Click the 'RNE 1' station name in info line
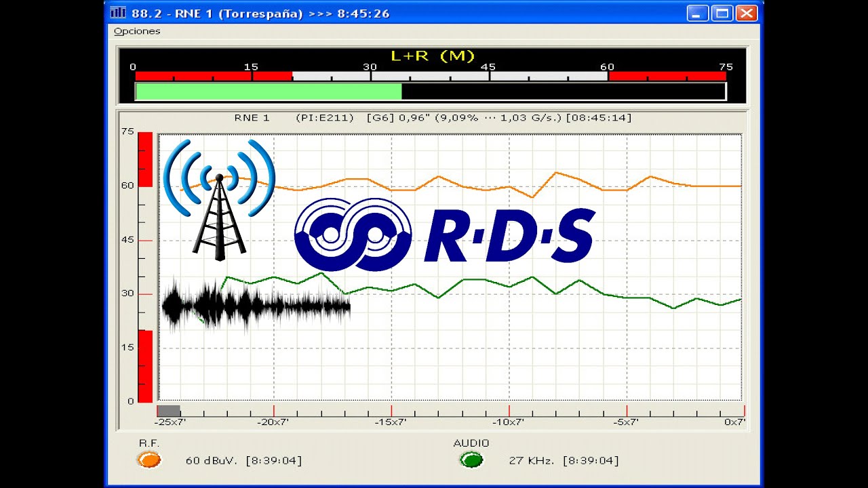The width and height of the screenshot is (868, 488). pos(252,118)
